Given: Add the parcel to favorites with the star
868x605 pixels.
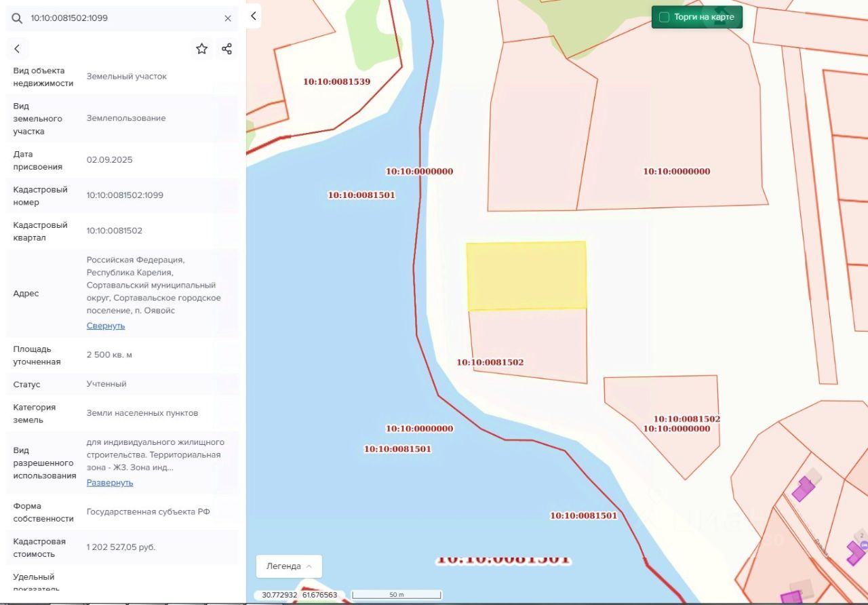Looking at the screenshot, I should (201, 49).
